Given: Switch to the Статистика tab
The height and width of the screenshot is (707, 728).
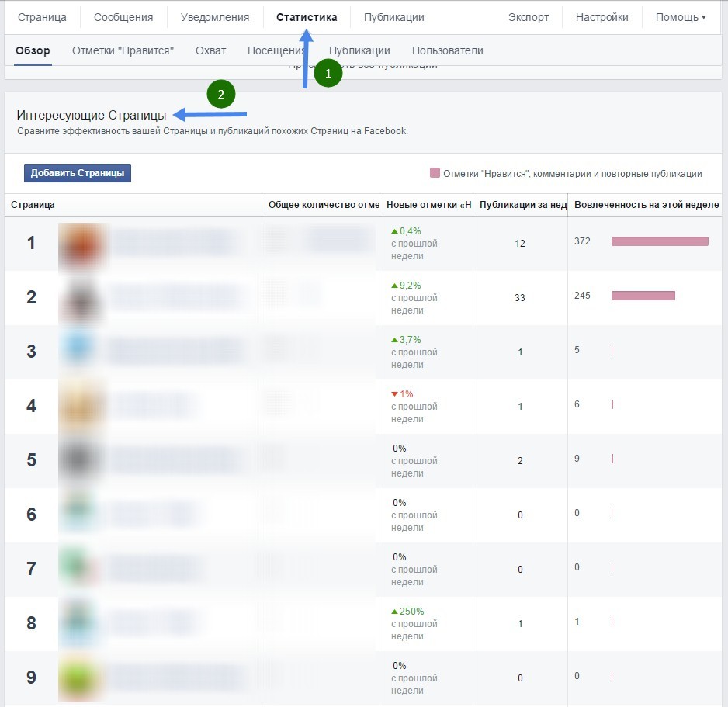Looking at the screenshot, I should click(x=307, y=17).
